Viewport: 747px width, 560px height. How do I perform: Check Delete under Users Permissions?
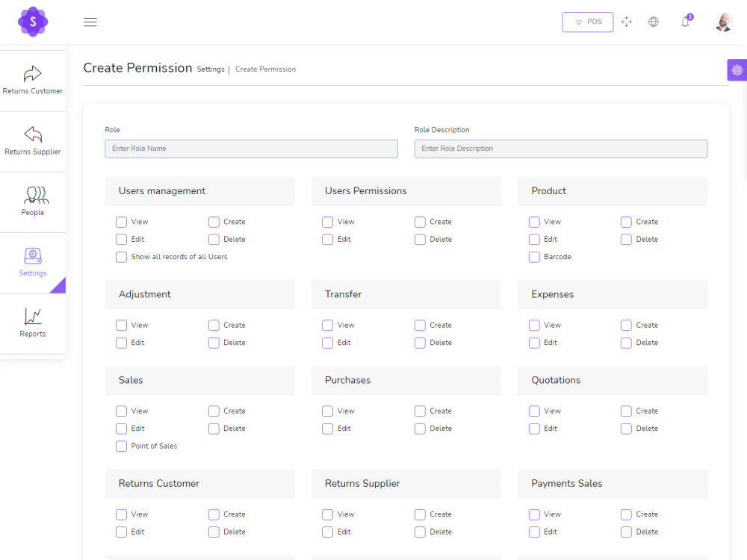pos(420,239)
